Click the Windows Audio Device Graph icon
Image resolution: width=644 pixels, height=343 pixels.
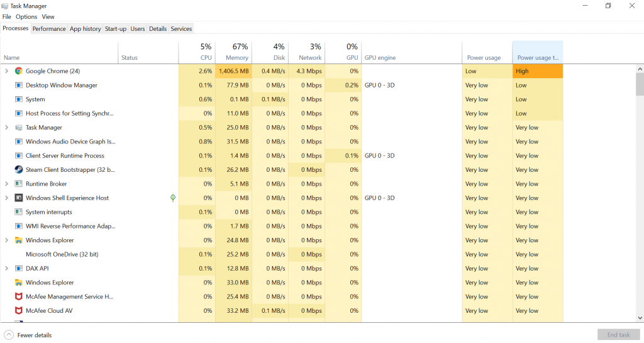18,142
